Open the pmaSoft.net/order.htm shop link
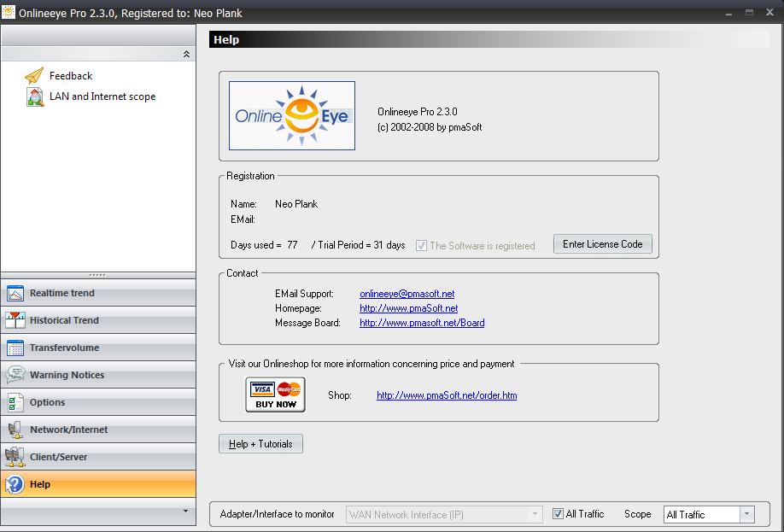The width and height of the screenshot is (784, 532). pos(447,395)
